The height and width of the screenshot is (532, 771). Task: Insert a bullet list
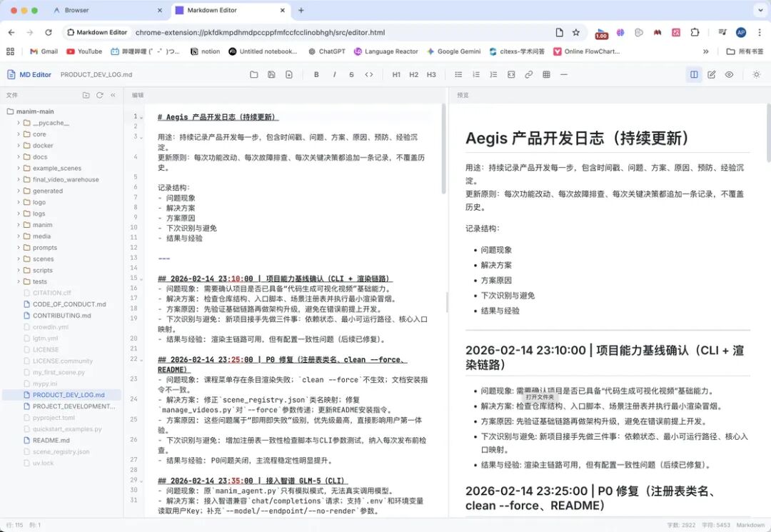[458, 74]
